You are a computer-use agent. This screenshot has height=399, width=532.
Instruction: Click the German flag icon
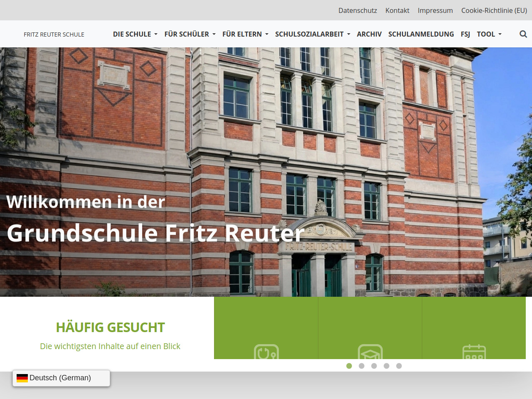tap(22, 378)
